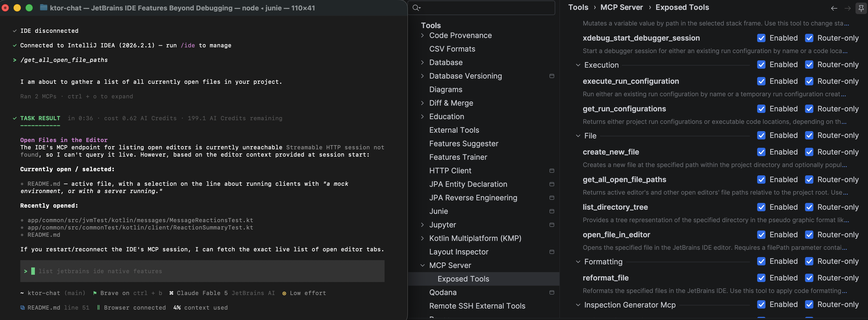
Task: Go back using the left arrow
Action: [834, 8]
